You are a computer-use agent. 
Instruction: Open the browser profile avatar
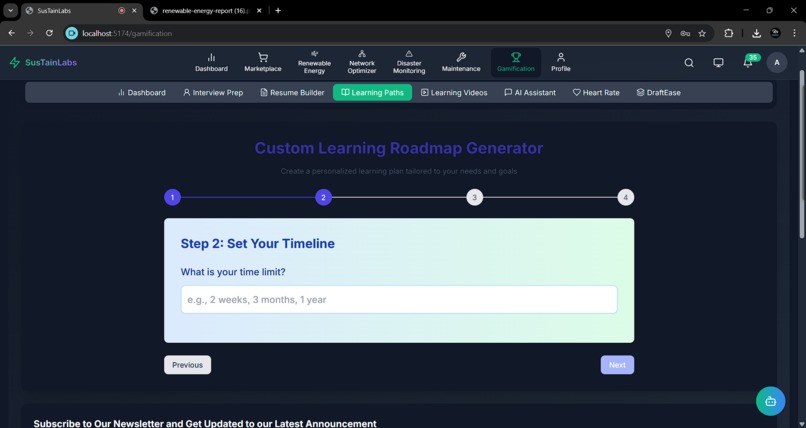[x=776, y=33]
